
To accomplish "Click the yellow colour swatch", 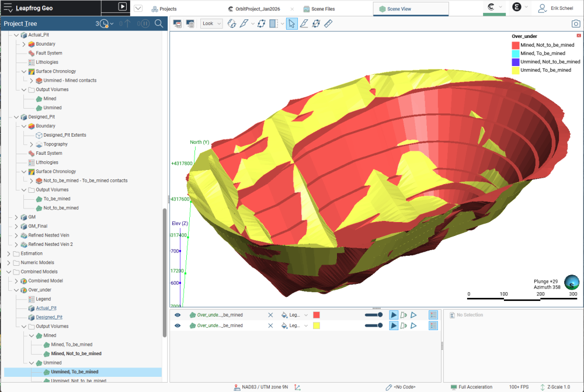I will [x=316, y=325].
